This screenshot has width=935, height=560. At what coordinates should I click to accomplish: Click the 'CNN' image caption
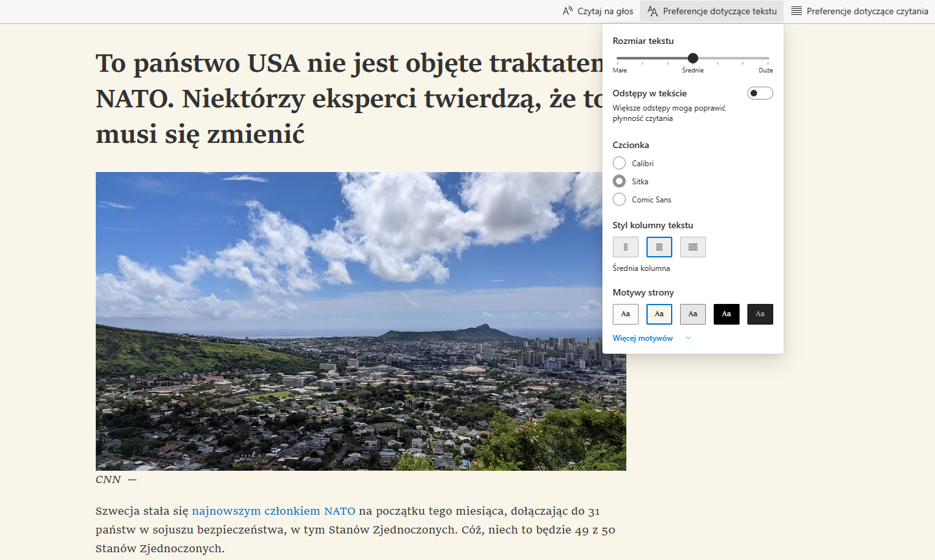[x=108, y=480]
